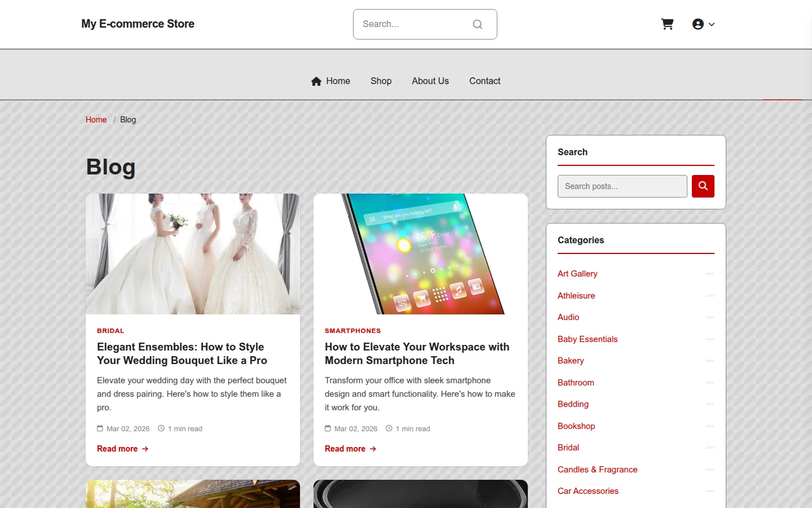Go to Home via the house icon

coord(316,81)
